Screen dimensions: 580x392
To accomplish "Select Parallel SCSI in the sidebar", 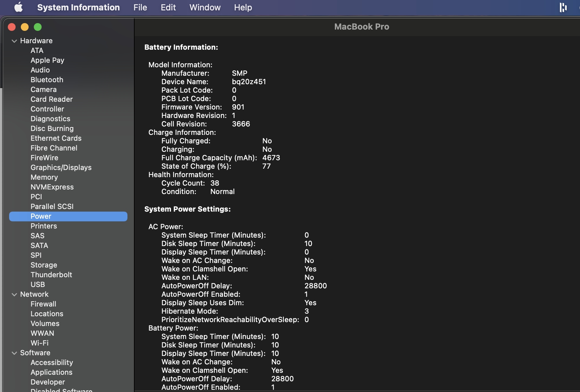I will point(52,206).
